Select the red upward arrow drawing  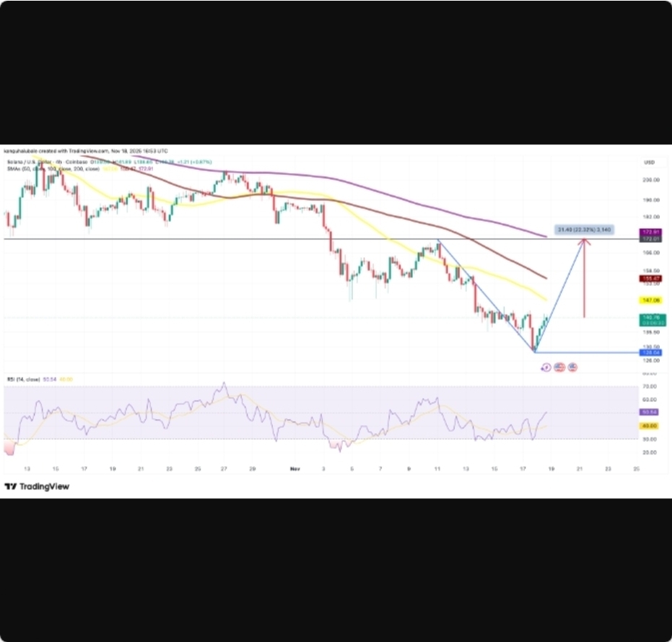585,278
